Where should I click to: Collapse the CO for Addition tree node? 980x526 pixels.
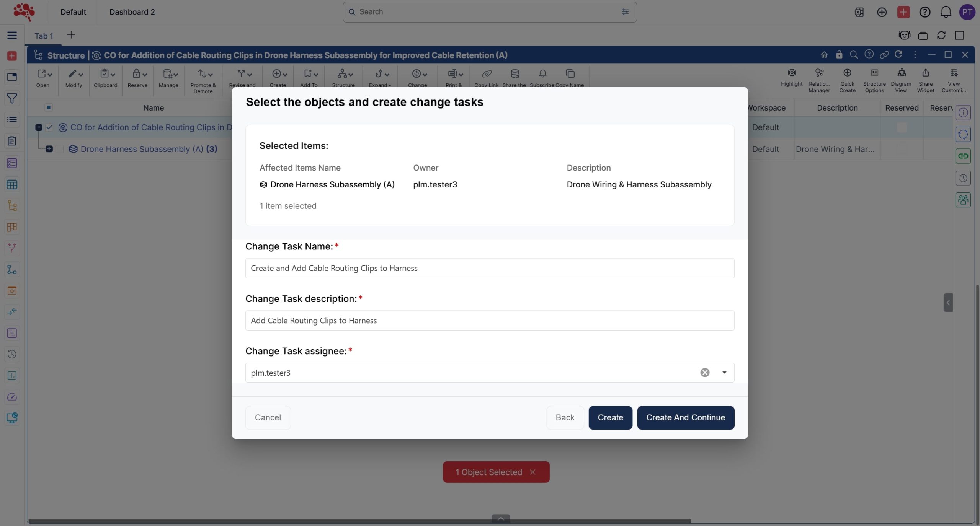(39, 127)
